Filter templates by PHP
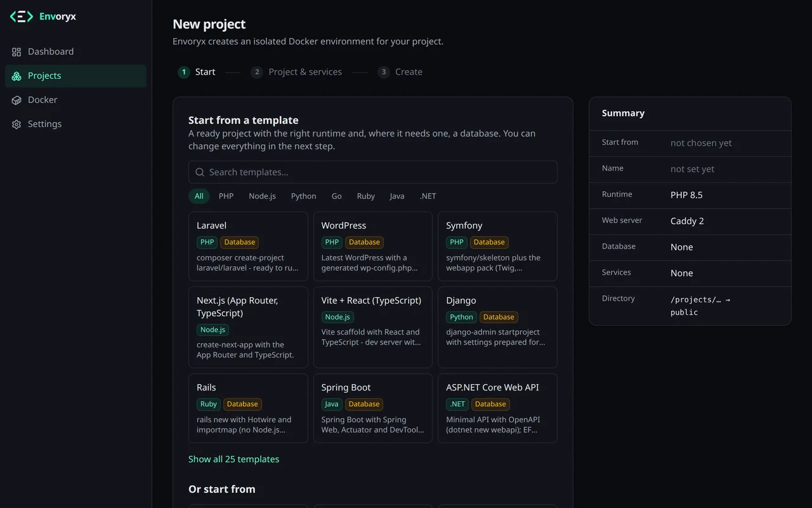Image resolution: width=812 pixels, height=508 pixels. coord(226,196)
